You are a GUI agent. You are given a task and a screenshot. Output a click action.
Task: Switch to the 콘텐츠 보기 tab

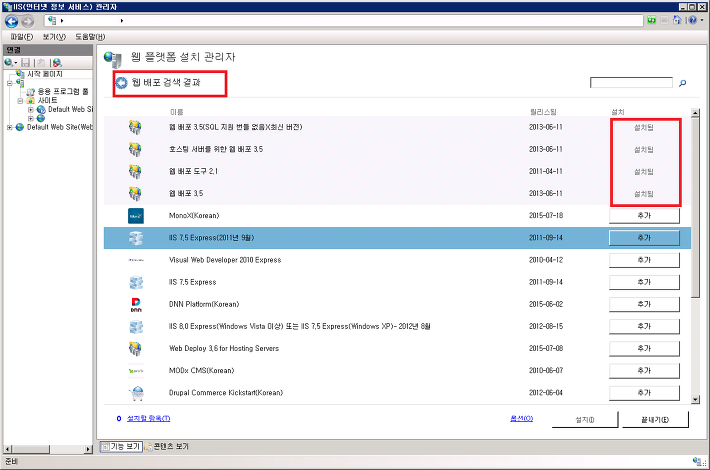coord(167,447)
